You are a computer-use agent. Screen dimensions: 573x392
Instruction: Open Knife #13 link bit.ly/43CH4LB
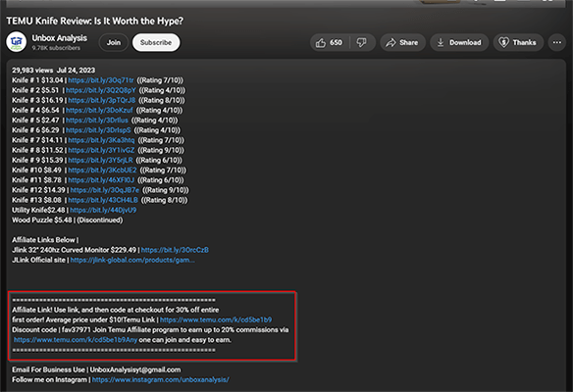pyautogui.click(x=103, y=200)
